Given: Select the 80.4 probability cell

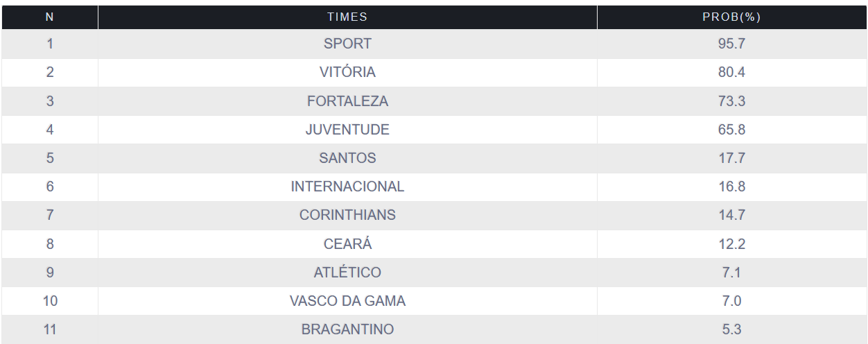Looking at the screenshot, I should 731,72.
